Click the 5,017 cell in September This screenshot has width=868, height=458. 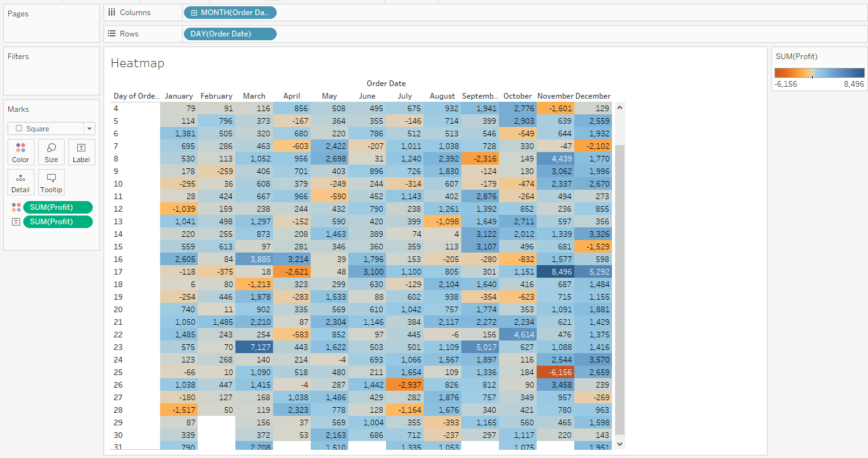[x=480, y=347]
